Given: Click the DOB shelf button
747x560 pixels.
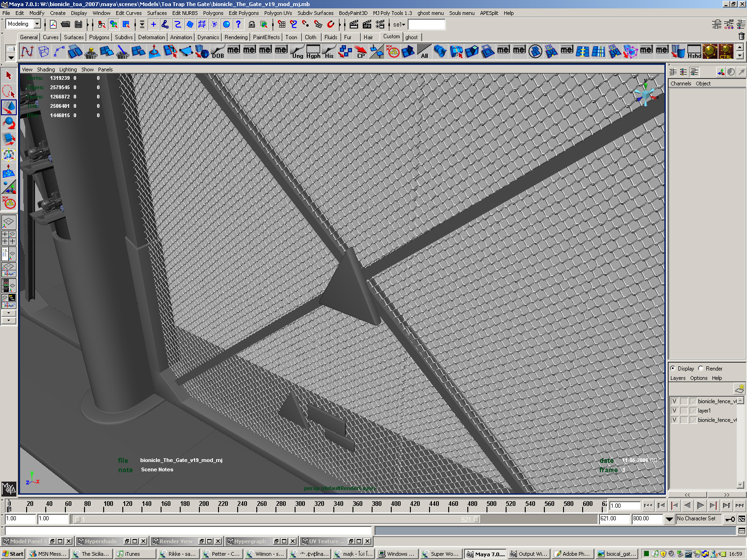Looking at the screenshot, I should click(218, 51).
